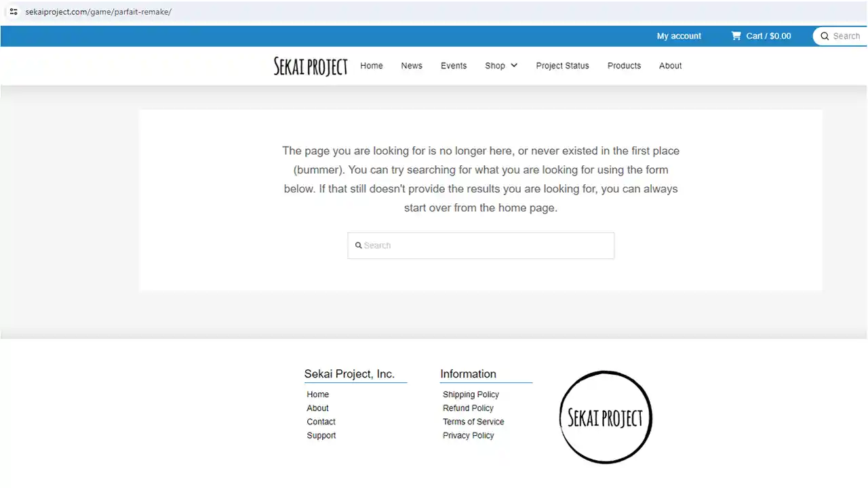Click the site info icon in address bar
The height and width of the screenshot is (488, 868).
pos(13,12)
